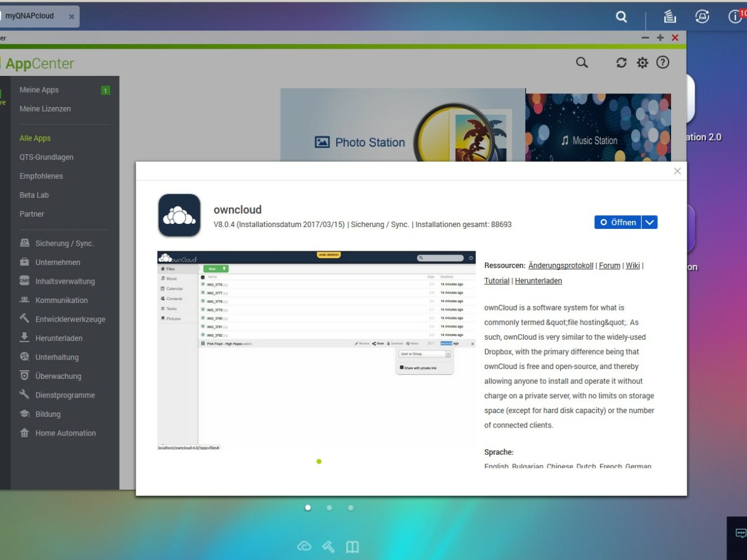Open Empfohlenes category

(41, 176)
